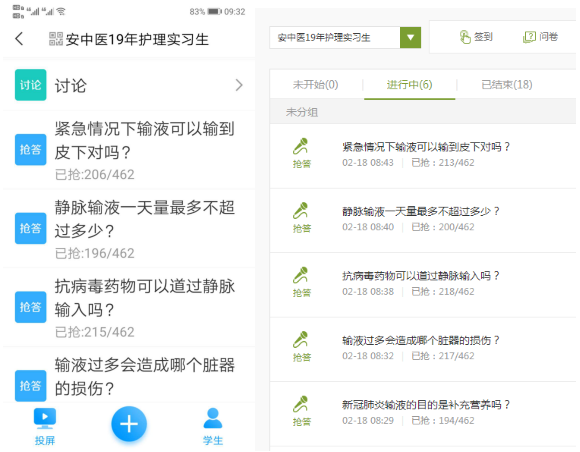Expand the 讨论 row chevron
The height and width of the screenshot is (452, 580).
(x=239, y=85)
